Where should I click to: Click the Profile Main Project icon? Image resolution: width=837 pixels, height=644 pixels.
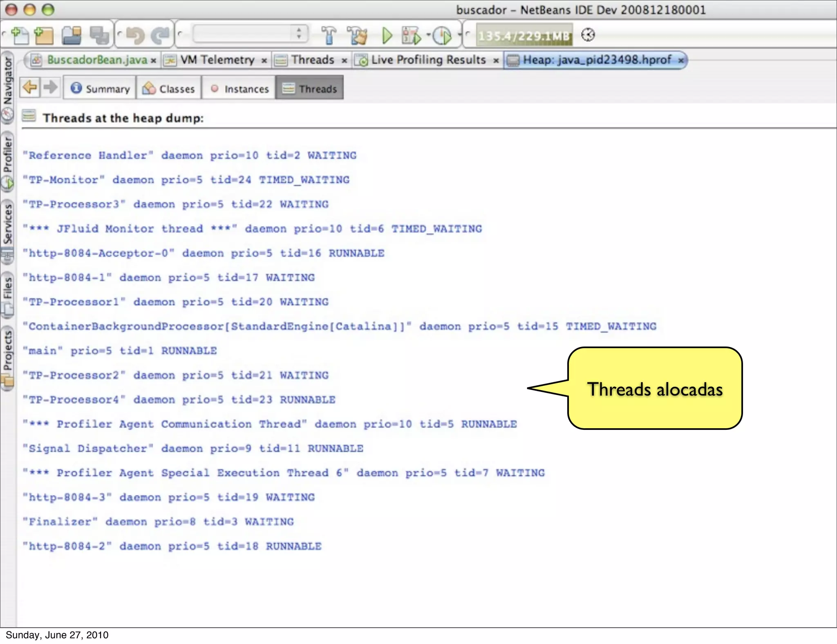coord(443,36)
